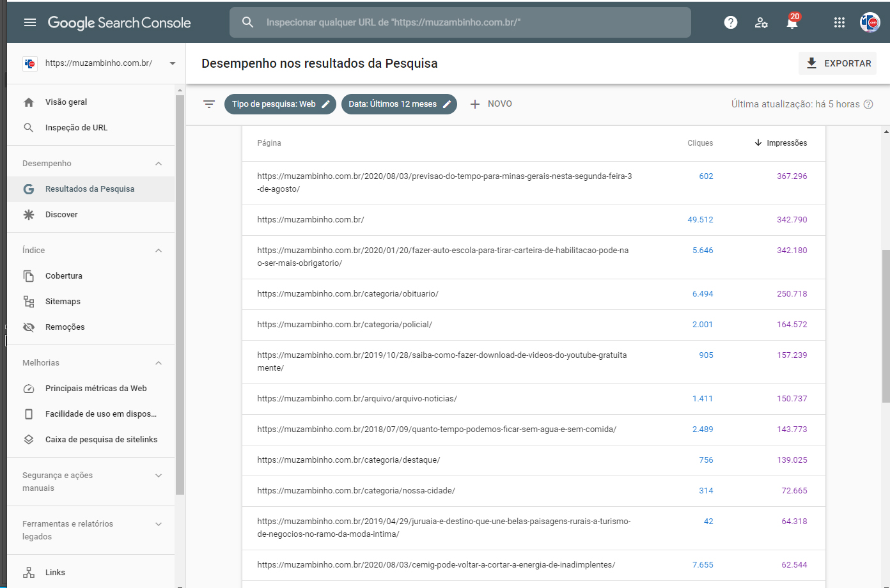The height and width of the screenshot is (588, 890).
Task: Open the hamburger main menu
Action: [30, 22]
